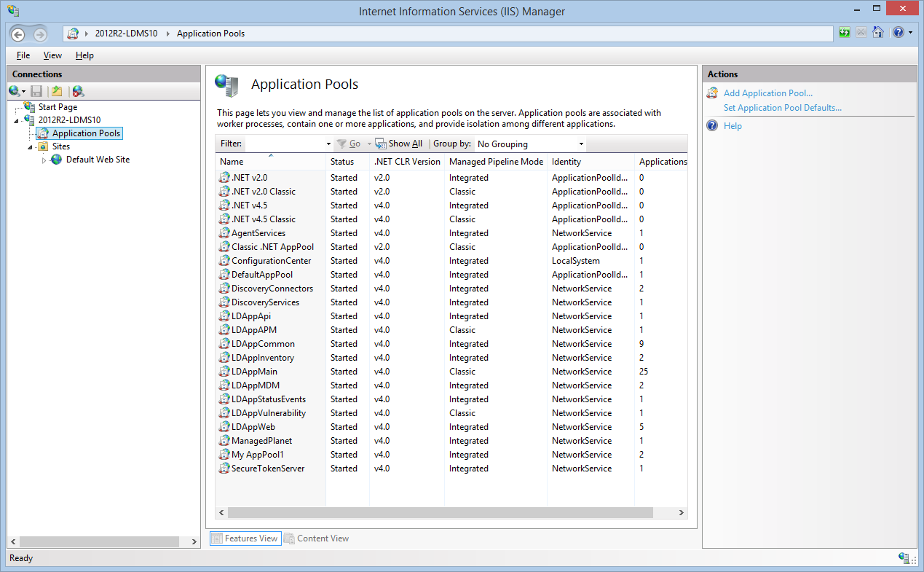The image size is (924, 572).
Task: Apply the filter using the Go funnel icon
Action: (x=342, y=143)
